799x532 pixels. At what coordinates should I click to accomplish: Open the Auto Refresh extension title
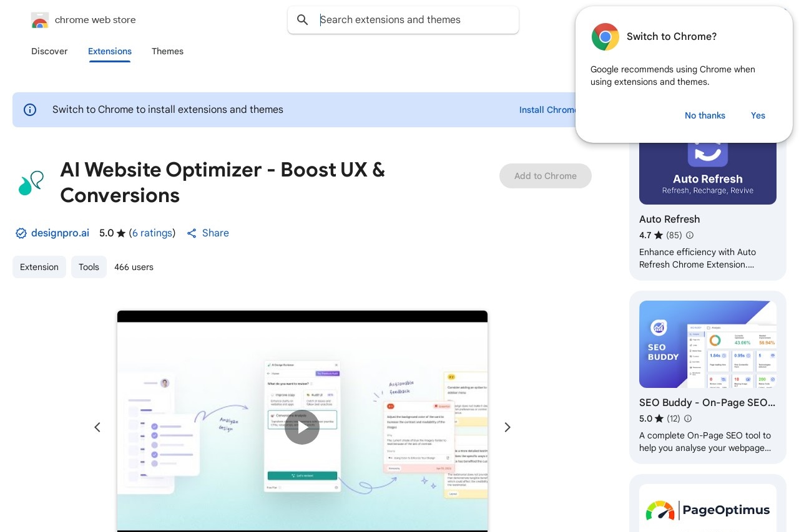point(669,220)
